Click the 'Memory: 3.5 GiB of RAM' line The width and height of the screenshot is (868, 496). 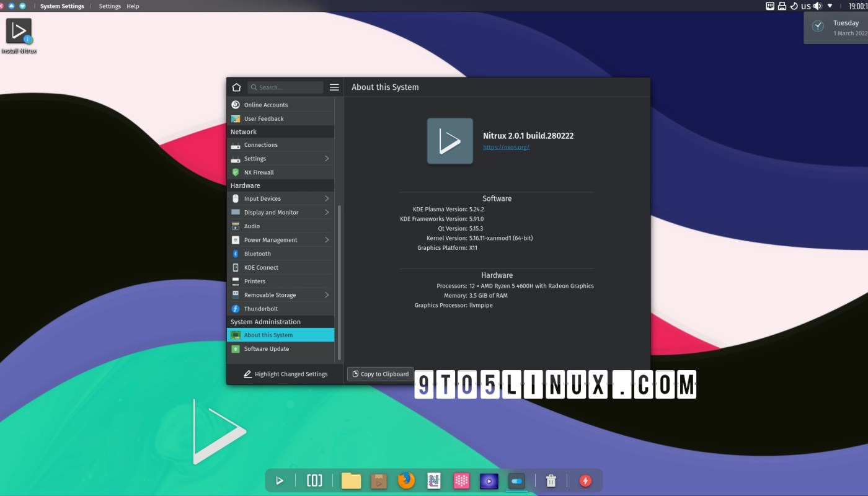tap(476, 296)
